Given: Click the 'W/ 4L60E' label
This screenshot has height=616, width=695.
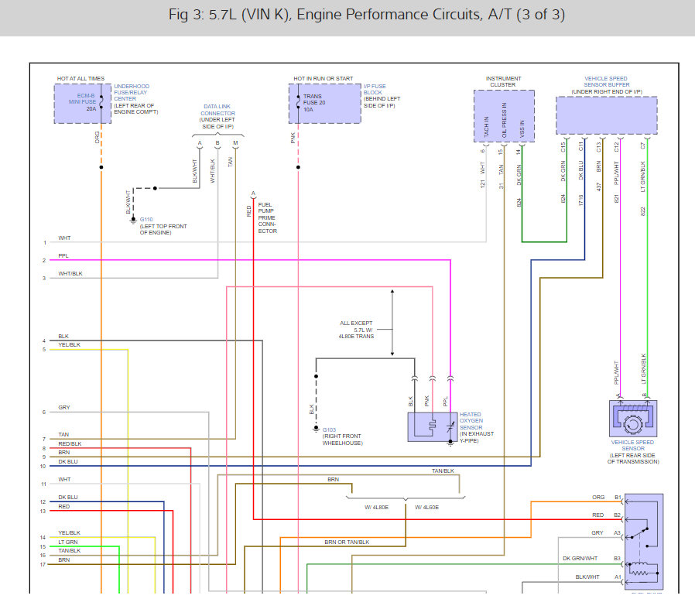Looking at the screenshot, I should coord(426,508).
